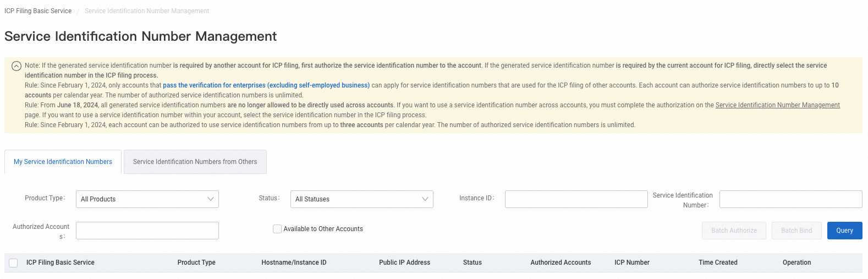
Task: Go to ICP Filing Basic Service breadcrumb
Action: coord(38,11)
